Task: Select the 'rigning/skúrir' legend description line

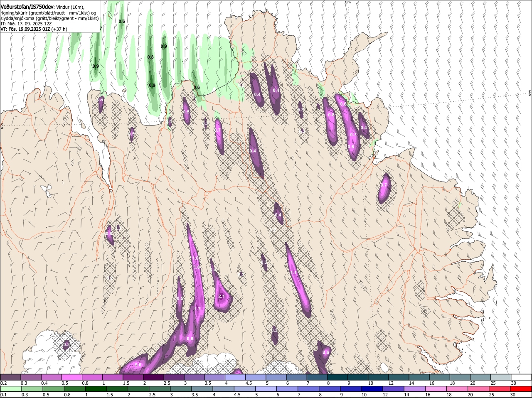Action: [x=48, y=13]
